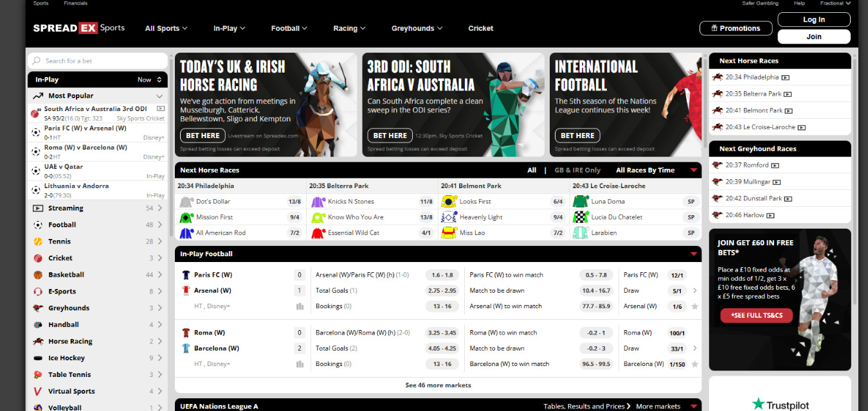Open the Horse Racing sidebar icon
The image size is (868, 411).
(x=38, y=342)
